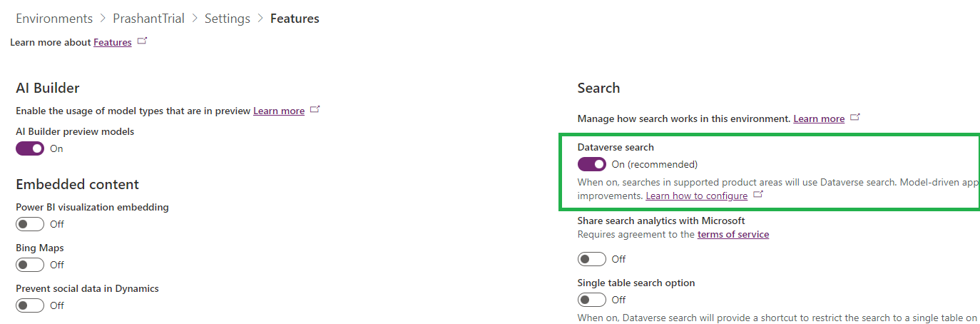Open external link icon beside Features link

point(142,41)
